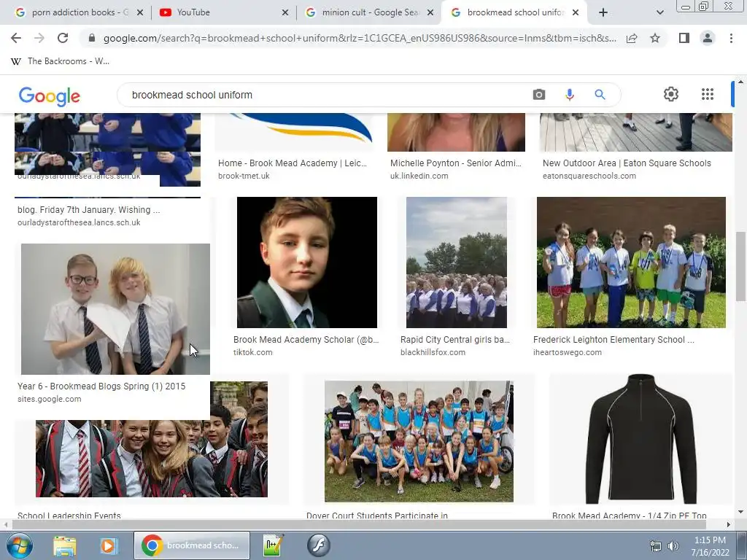Viewport: 747px width, 560px height.
Task: Open Home - Brook Mead Academy result
Action: [x=293, y=163]
